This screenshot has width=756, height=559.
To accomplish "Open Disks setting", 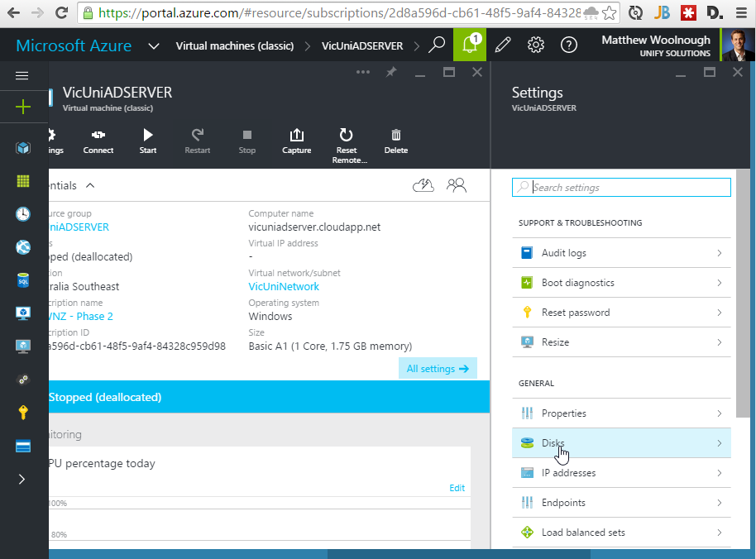I will click(x=621, y=443).
